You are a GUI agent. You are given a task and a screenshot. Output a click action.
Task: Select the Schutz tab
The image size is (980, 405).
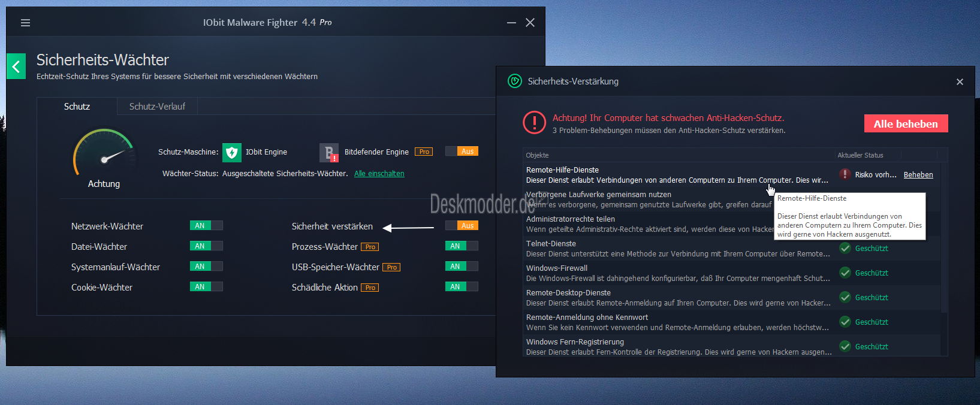[77, 107]
